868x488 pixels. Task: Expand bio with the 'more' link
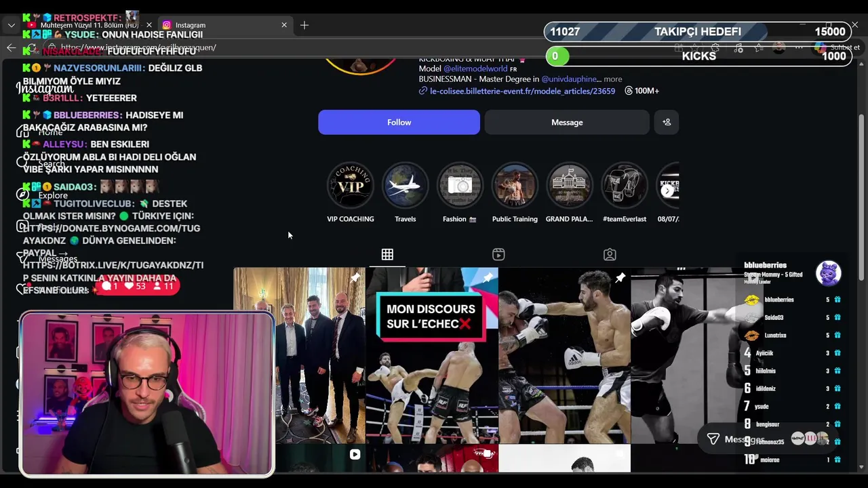612,79
